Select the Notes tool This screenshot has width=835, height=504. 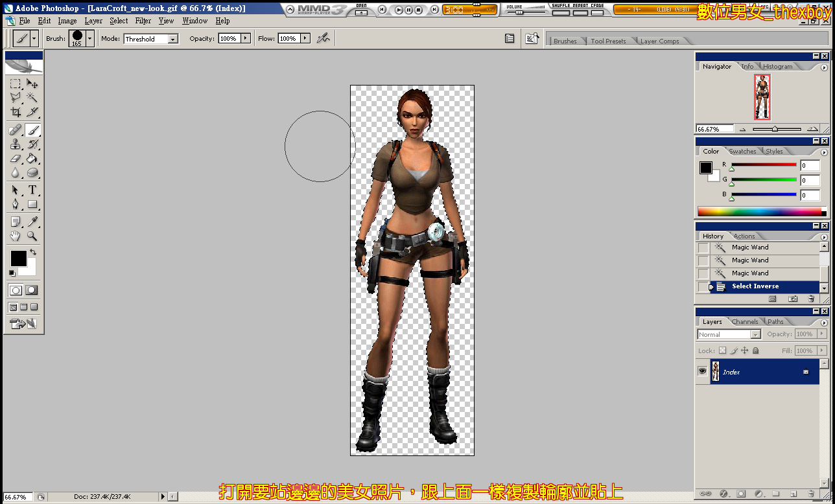(15, 222)
